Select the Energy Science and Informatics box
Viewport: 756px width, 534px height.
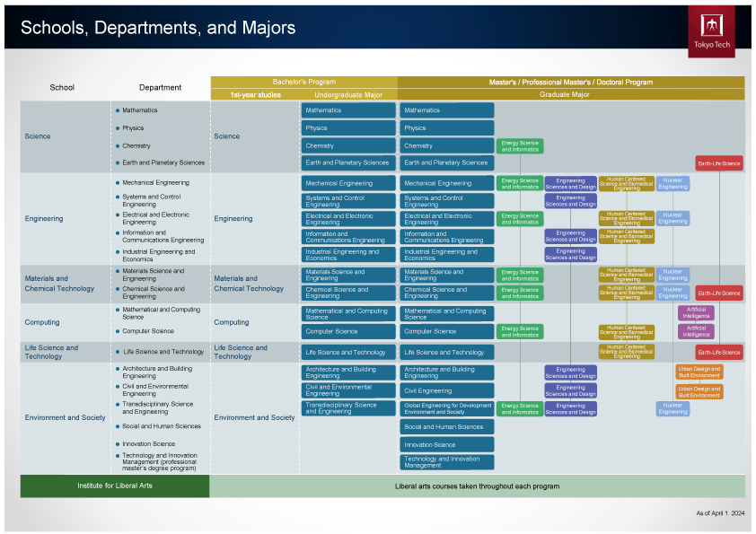[519, 144]
